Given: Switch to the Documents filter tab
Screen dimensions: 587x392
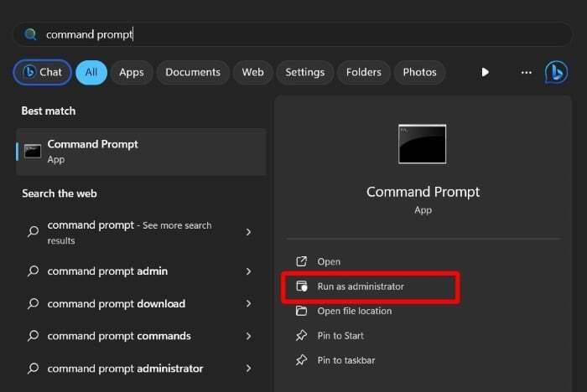Looking at the screenshot, I should pyautogui.click(x=193, y=72).
